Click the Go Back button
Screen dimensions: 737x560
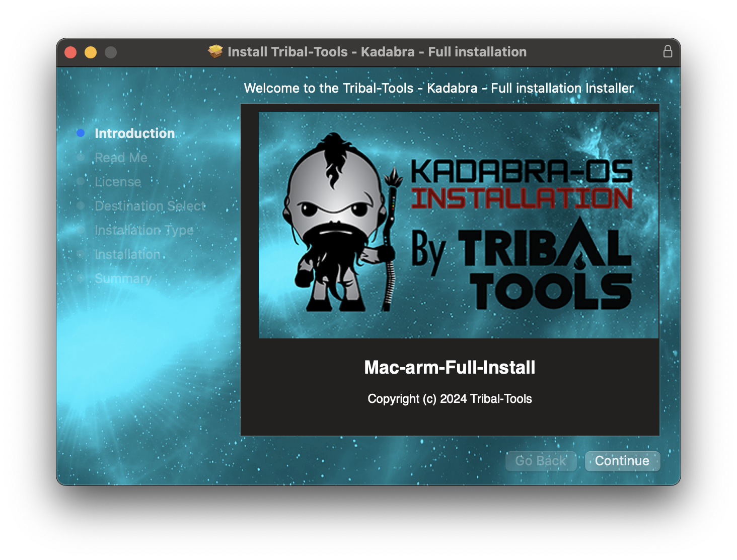click(541, 461)
